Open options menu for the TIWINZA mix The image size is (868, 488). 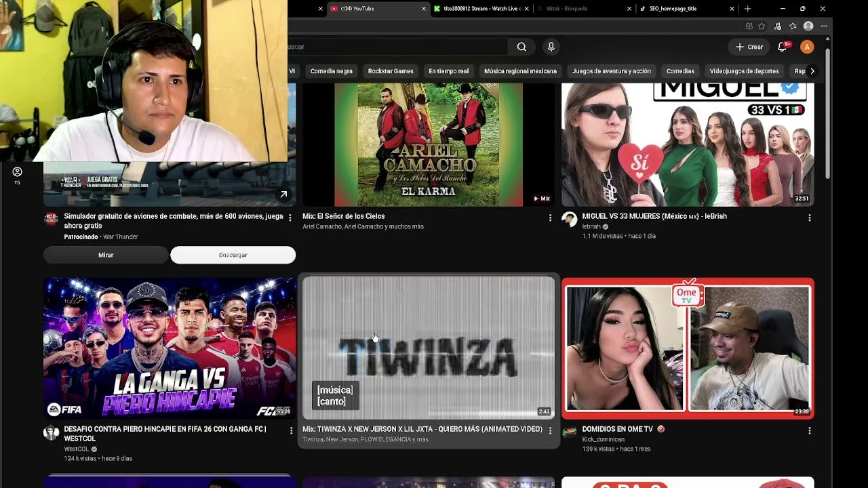(550, 430)
